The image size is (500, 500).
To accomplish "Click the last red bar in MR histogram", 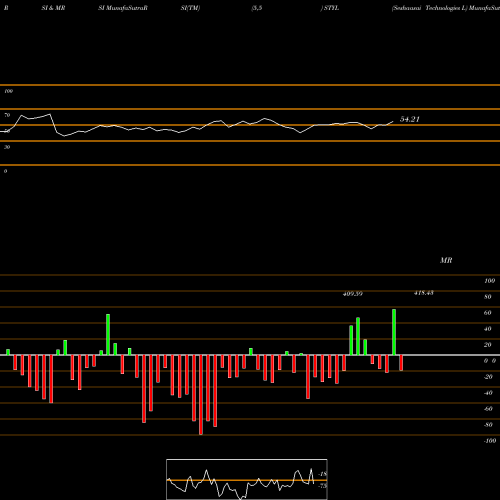I will (401, 363).
